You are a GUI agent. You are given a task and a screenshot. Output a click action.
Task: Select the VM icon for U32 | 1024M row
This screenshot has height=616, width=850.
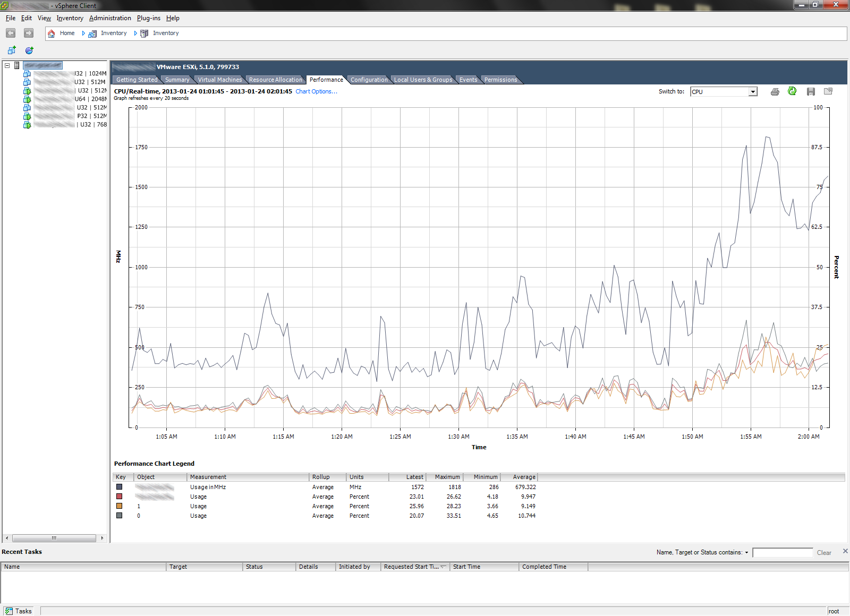point(27,74)
